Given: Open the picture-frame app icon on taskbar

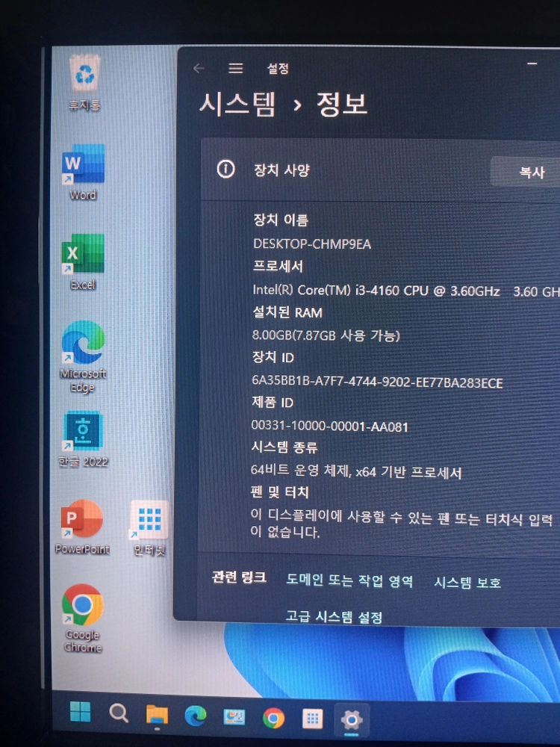Looking at the screenshot, I should 234,717.
